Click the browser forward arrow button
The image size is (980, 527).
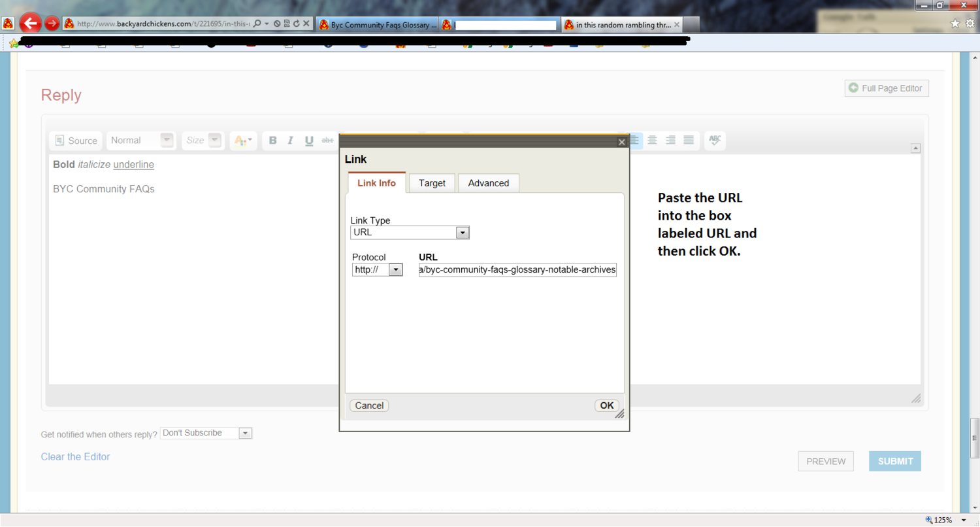click(52, 24)
